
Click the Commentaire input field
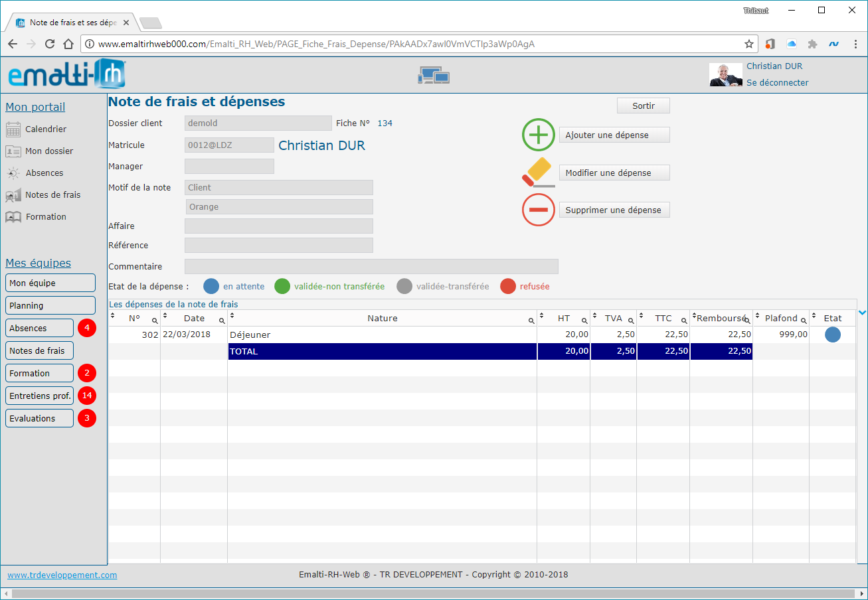(x=371, y=267)
